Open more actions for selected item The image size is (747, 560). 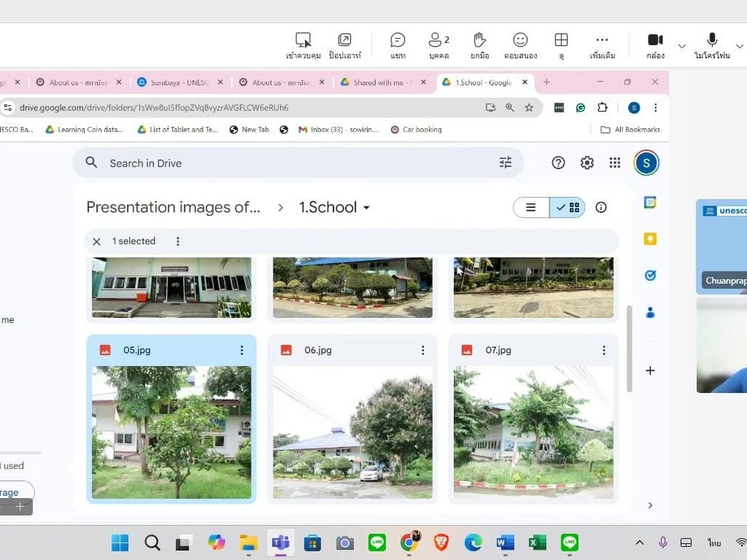(x=178, y=241)
